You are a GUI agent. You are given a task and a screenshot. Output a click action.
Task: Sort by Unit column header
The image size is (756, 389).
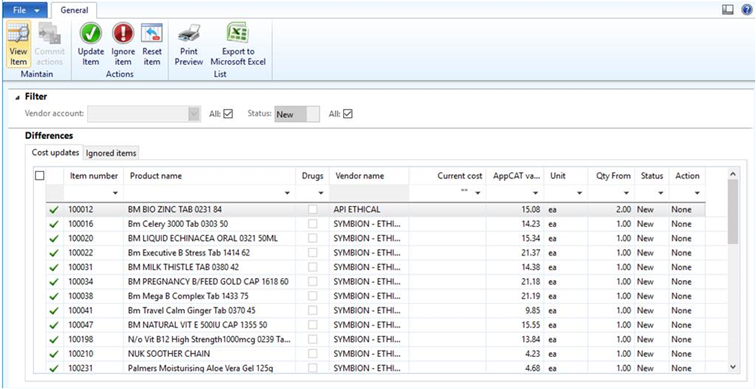coord(558,176)
